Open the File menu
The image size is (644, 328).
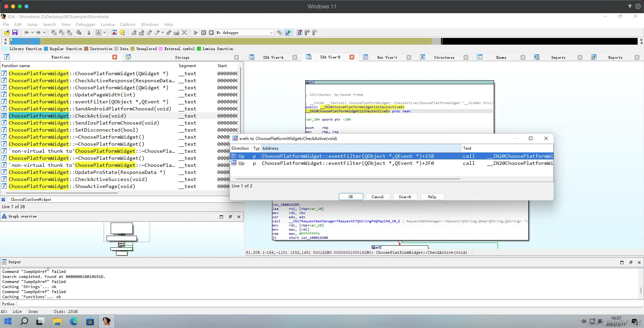click(x=6, y=25)
